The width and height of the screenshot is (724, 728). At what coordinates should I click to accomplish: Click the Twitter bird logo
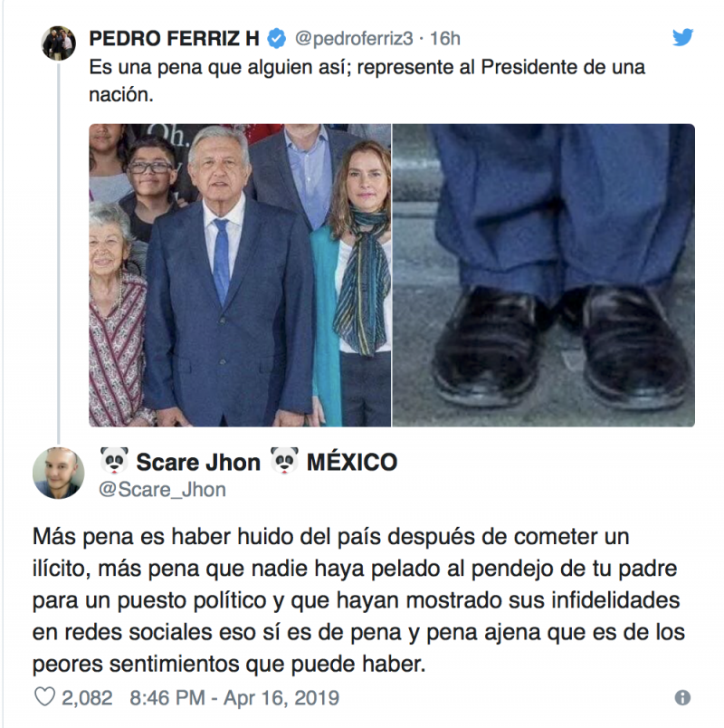682,37
